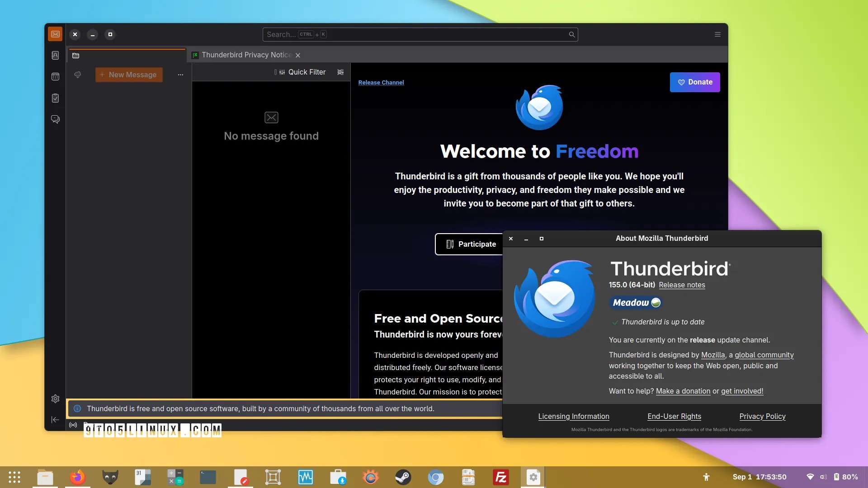
Task: Open the Boxes app in taskbar
Action: 273,477
